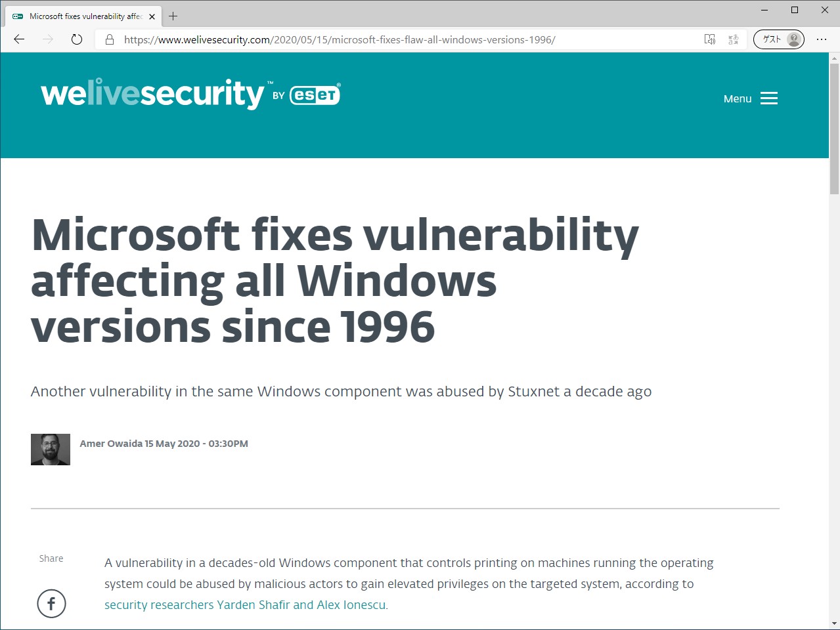Open the browser settings ellipsis menu

pyautogui.click(x=822, y=39)
